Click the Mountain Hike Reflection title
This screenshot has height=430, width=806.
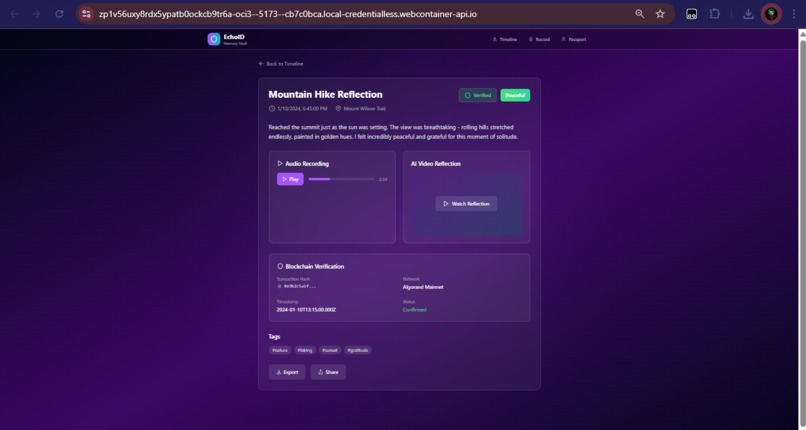point(325,95)
